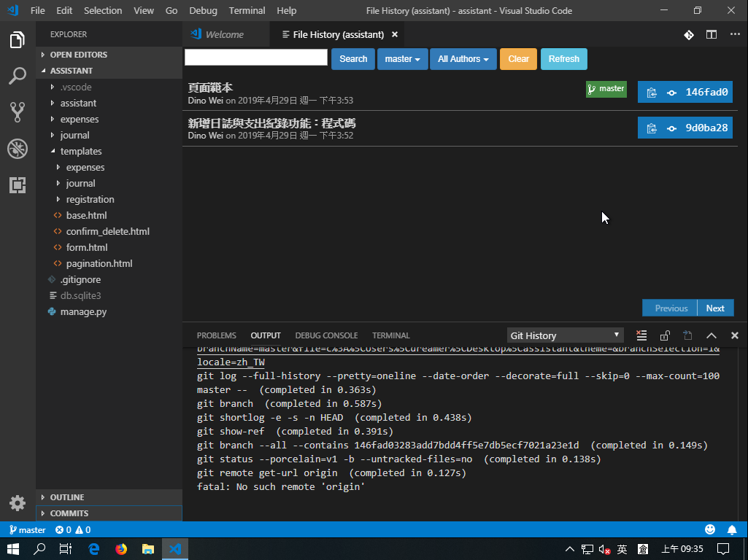Image resolution: width=748 pixels, height=560 pixels.
Task: Open the Manage gear settings icon
Action: pos(18,503)
